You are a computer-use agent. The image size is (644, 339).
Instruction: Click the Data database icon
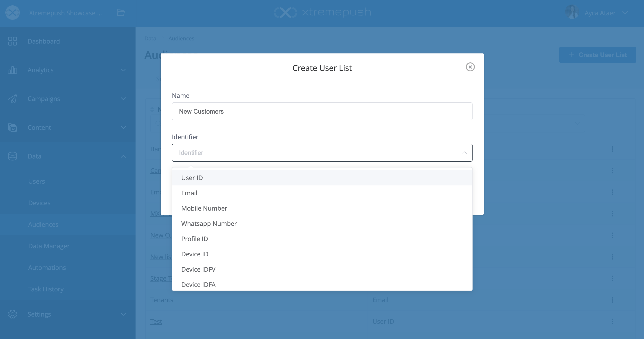[13, 156]
